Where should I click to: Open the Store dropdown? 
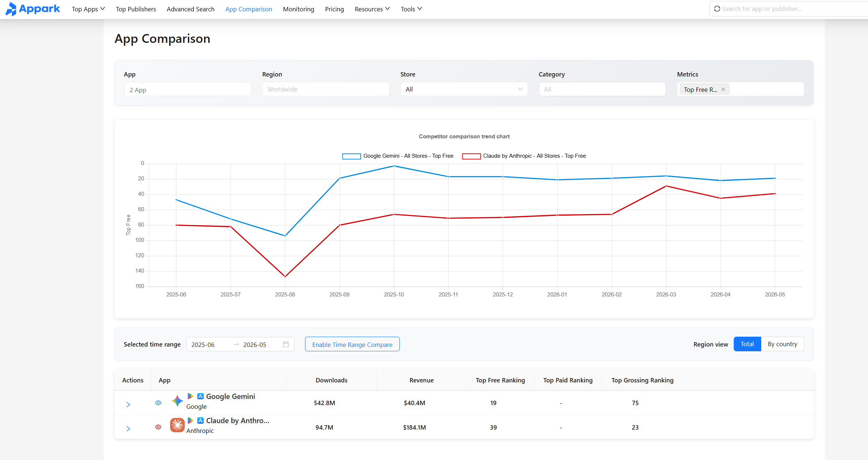tap(464, 89)
